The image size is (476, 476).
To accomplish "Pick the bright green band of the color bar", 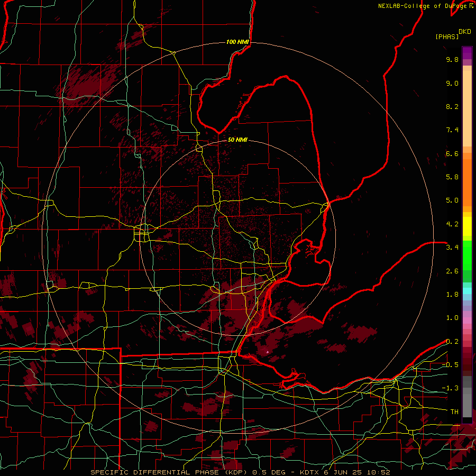I will (x=467, y=255).
